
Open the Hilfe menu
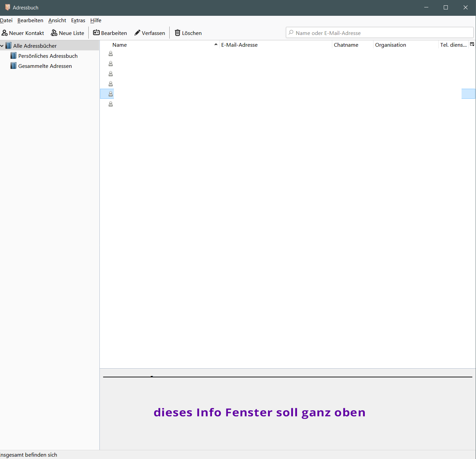pos(96,20)
